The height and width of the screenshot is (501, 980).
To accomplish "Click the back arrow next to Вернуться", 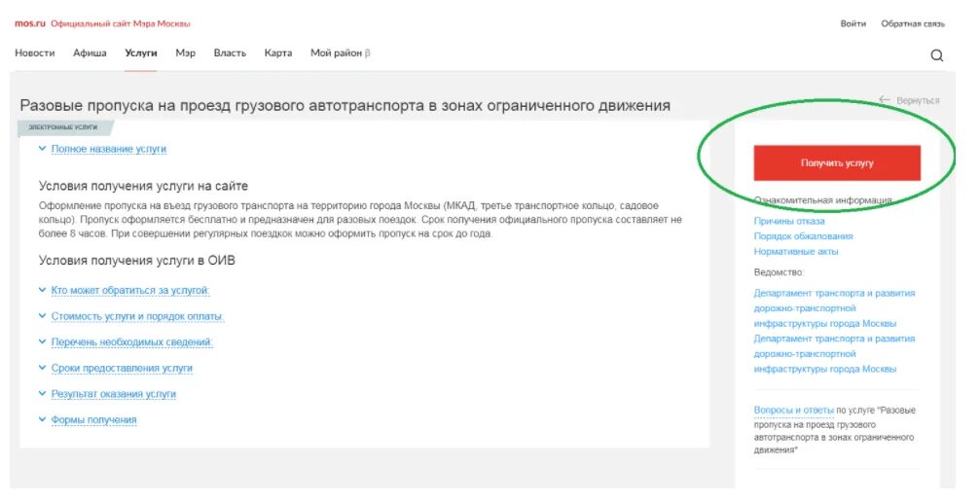I will click(884, 100).
